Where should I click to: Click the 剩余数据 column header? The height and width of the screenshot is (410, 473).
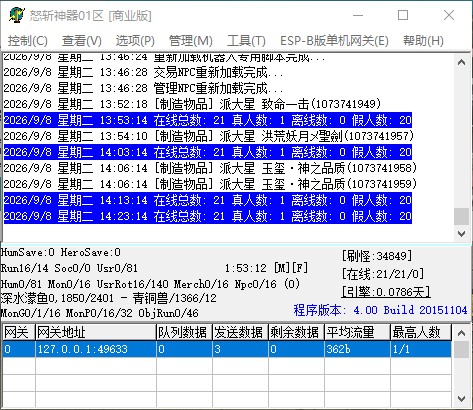click(296, 332)
